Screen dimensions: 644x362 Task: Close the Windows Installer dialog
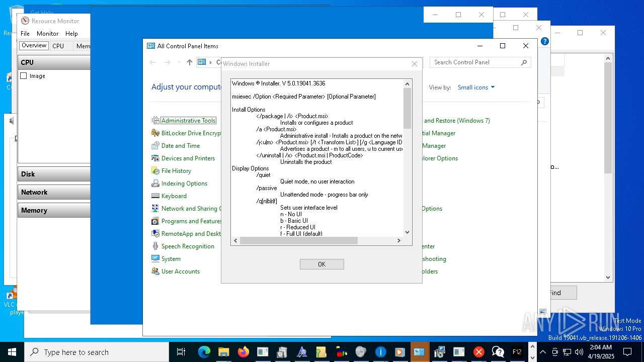click(415, 64)
